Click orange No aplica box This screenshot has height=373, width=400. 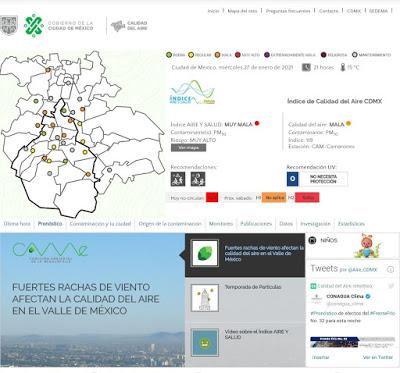pos(274,197)
